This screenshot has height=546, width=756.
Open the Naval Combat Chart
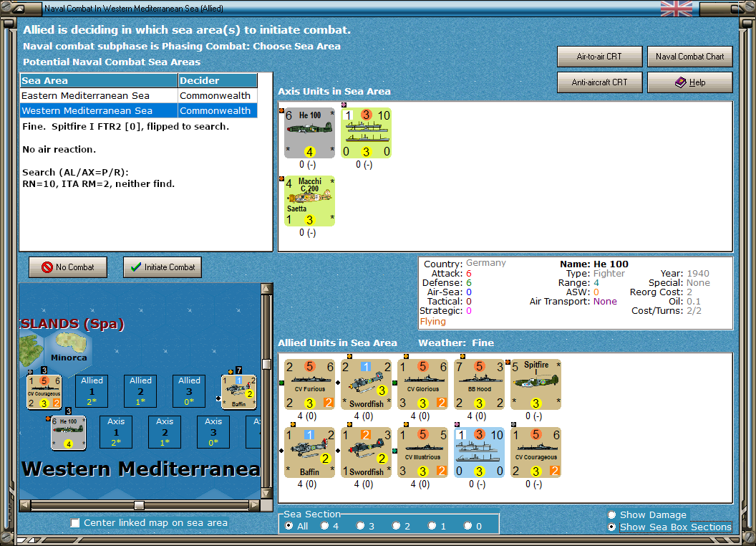click(x=689, y=57)
